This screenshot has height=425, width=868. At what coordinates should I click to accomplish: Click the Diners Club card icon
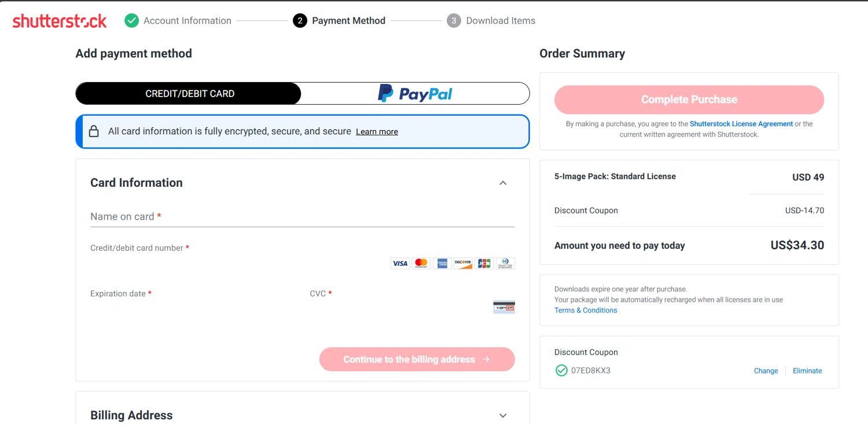tap(505, 264)
